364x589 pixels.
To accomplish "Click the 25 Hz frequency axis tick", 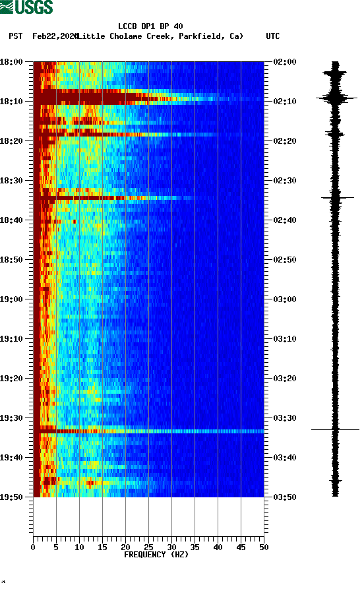I will tap(149, 547).
